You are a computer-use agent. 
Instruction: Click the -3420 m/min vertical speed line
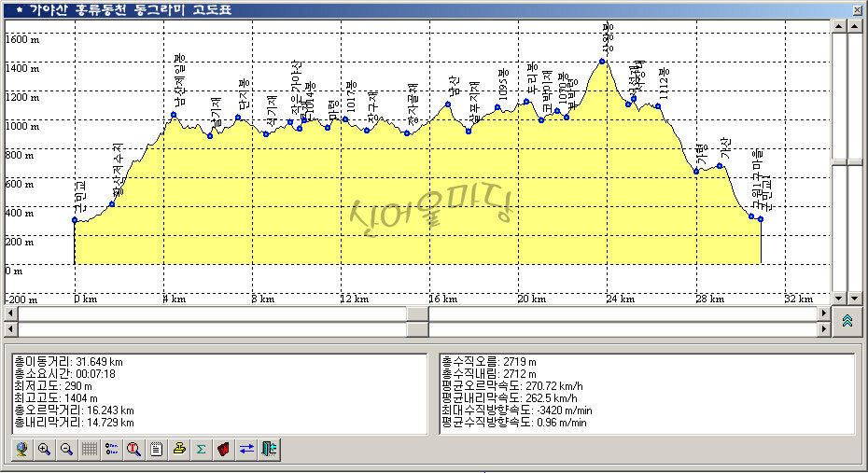pos(516,410)
